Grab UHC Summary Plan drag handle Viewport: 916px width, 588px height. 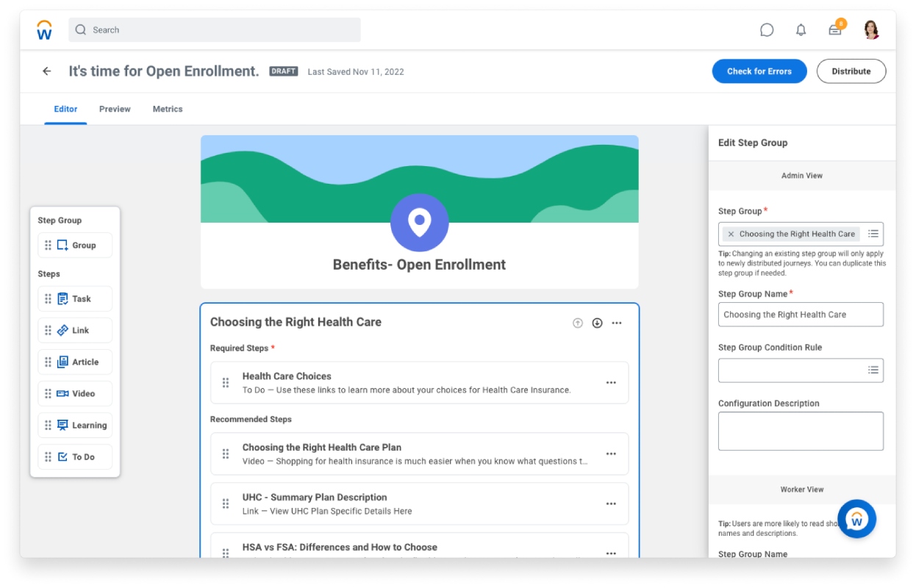pyautogui.click(x=226, y=504)
